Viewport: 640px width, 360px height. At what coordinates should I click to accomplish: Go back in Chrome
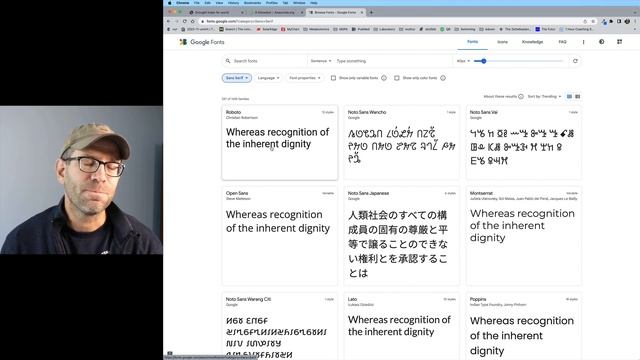[x=169, y=21]
